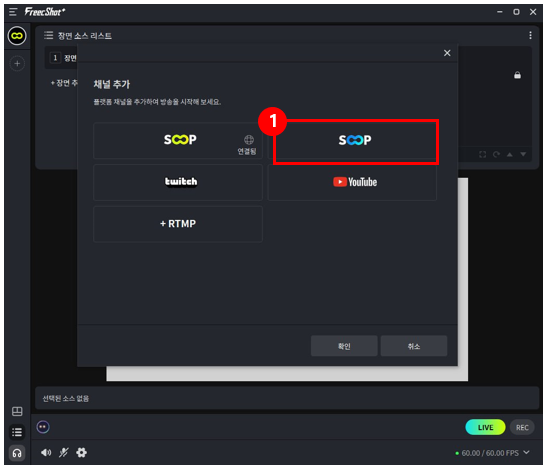This screenshot has height=470, width=549.
Task: Click the 확인 confirm button
Action: click(345, 347)
